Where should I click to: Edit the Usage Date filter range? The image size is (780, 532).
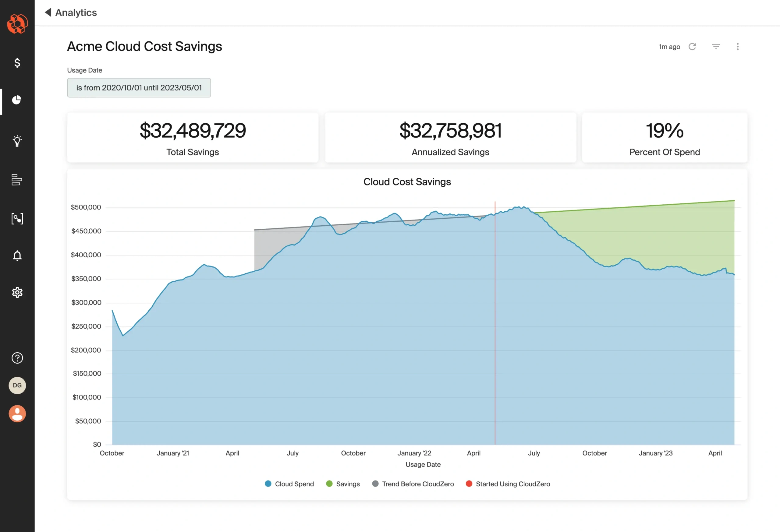tap(139, 88)
